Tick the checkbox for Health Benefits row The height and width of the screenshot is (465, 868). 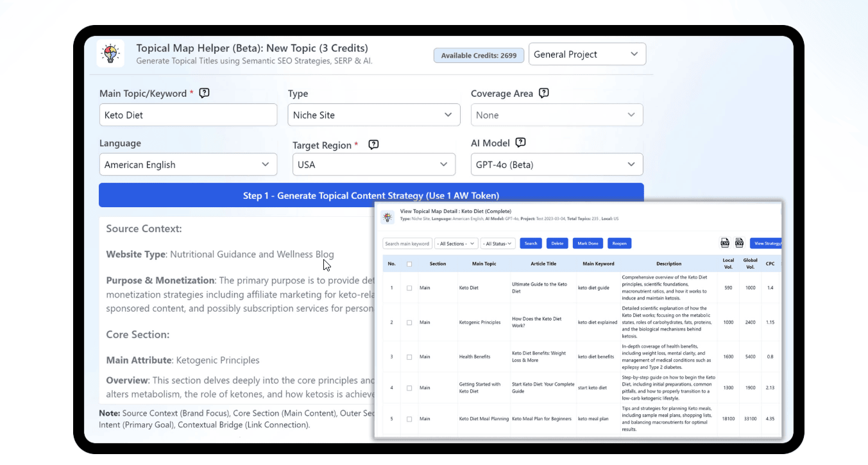tap(409, 357)
